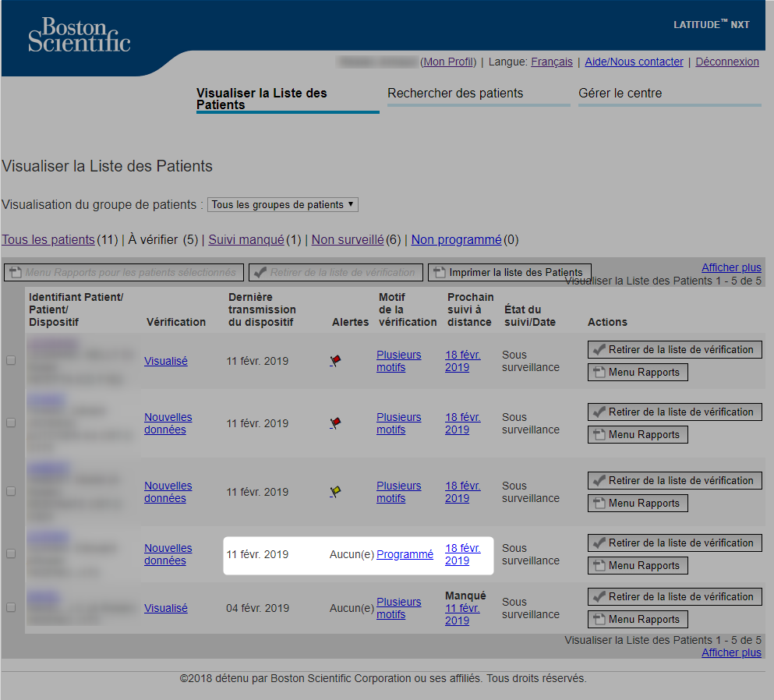Click the Boston Scientific logo

79,35
